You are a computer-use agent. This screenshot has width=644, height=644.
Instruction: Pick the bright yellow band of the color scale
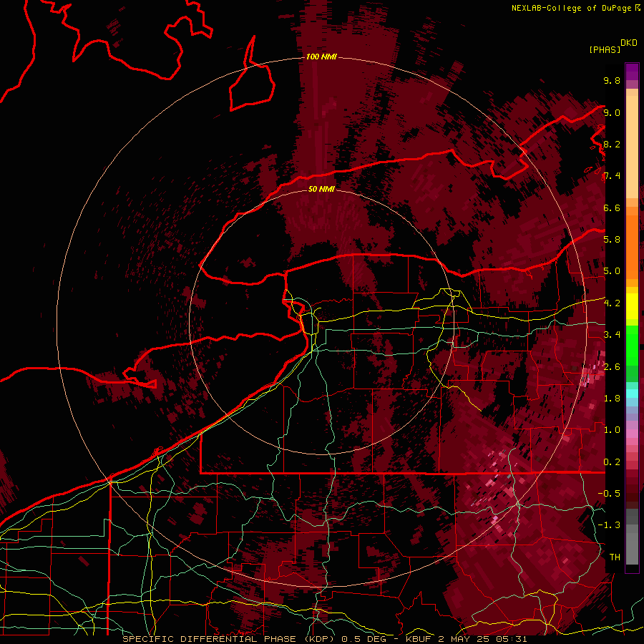(x=632, y=306)
